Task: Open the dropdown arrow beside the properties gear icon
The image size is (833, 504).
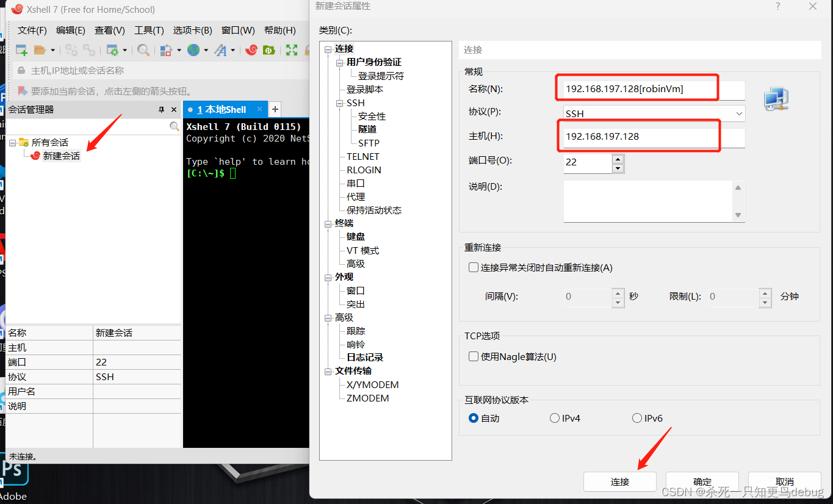Action: click(124, 51)
